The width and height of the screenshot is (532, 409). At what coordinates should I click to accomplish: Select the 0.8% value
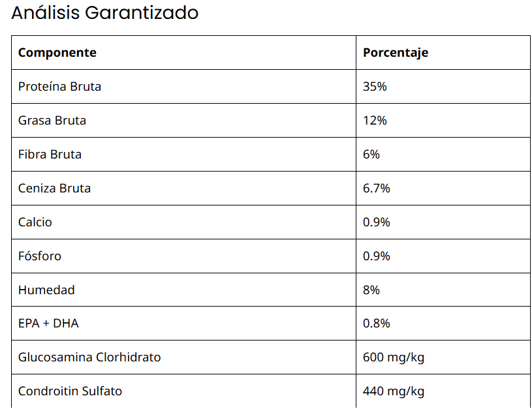pos(377,324)
